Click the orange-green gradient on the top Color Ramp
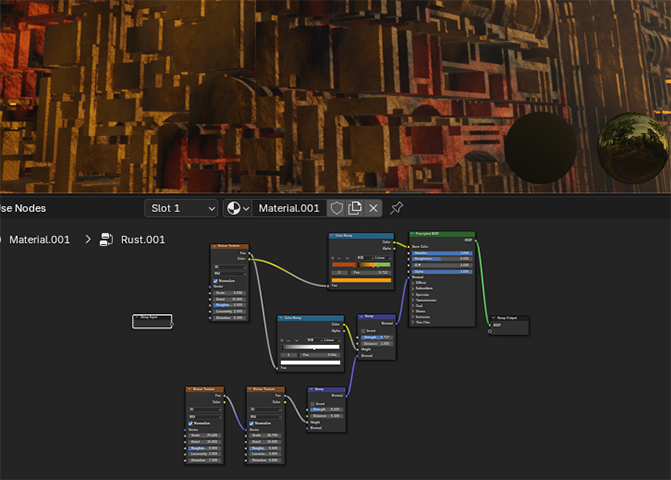The height and width of the screenshot is (480, 671). pyautogui.click(x=361, y=264)
